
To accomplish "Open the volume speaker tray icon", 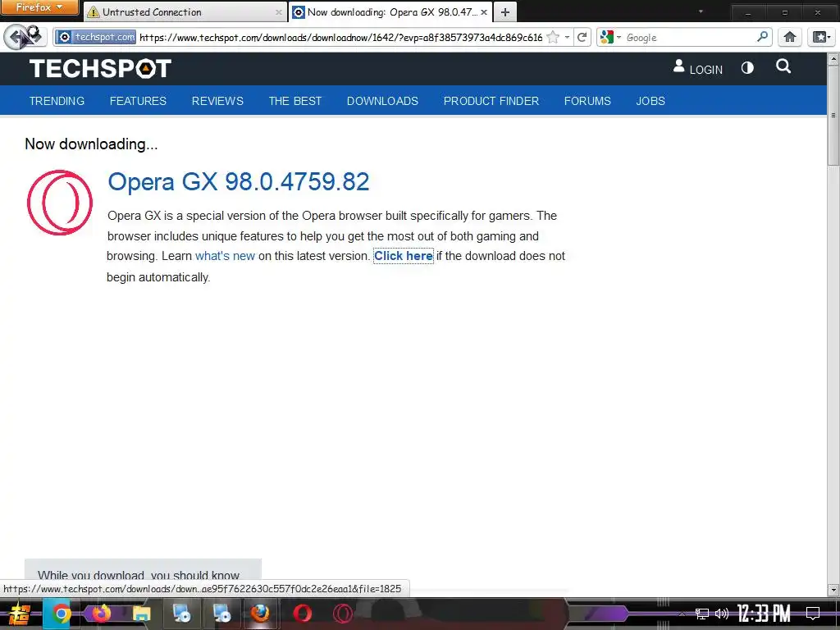I will pyautogui.click(x=722, y=614).
